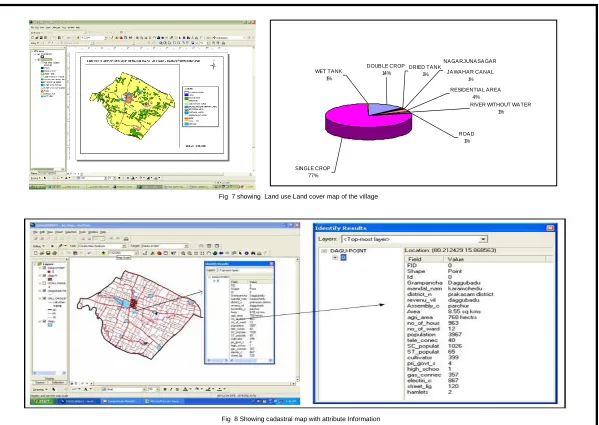Select black arrow Select Elements tool in Tools toolbar
This screenshot has width=599, height=425.
[x=240, y=253]
